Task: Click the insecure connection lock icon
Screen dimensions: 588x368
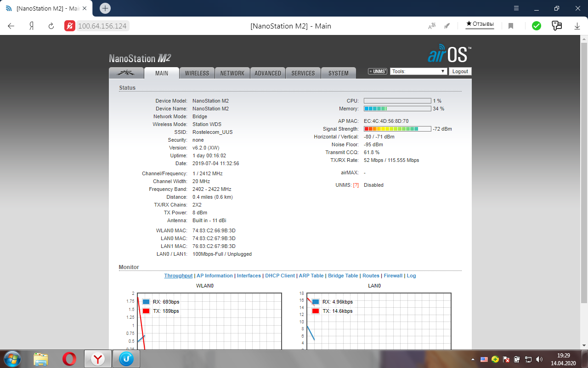Action: point(69,26)
